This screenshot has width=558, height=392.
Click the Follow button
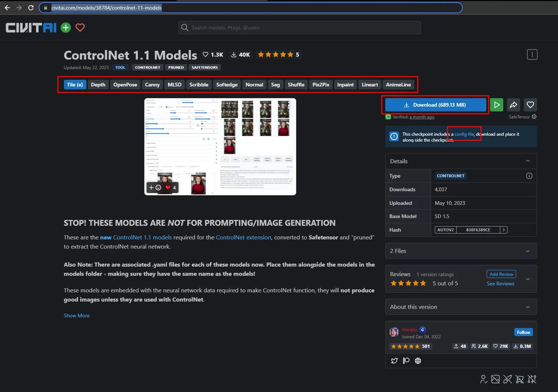[x=523, y=332]
